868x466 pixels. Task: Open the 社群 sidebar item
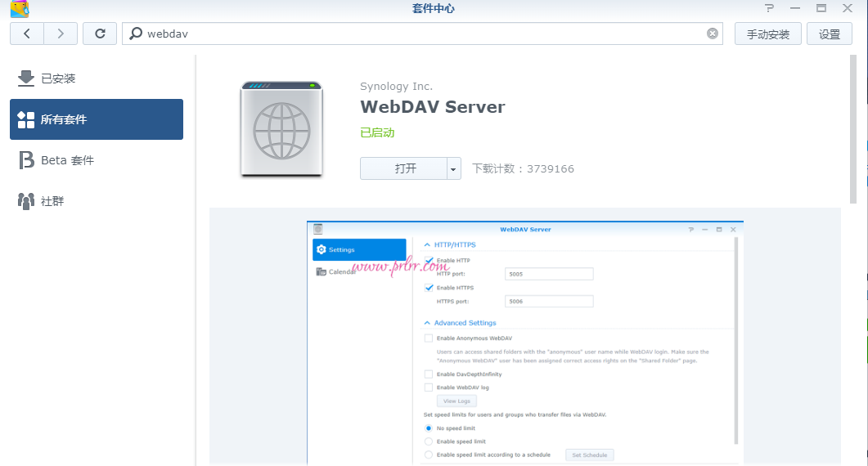coord(52,201)
